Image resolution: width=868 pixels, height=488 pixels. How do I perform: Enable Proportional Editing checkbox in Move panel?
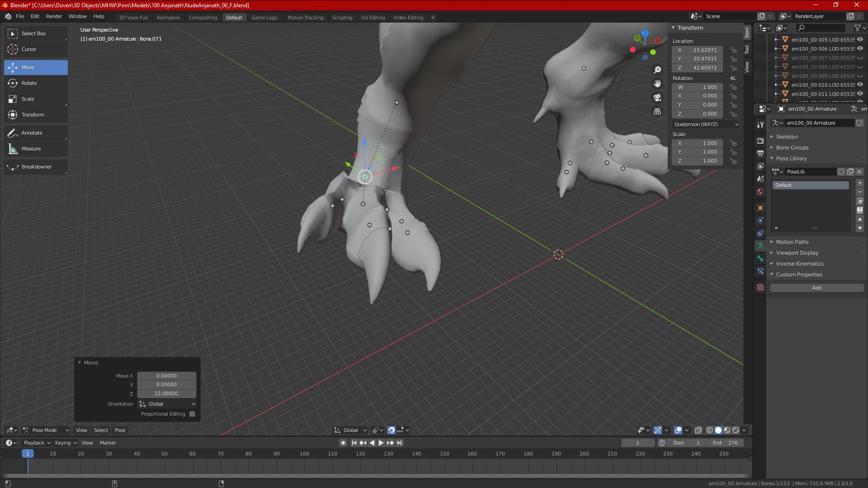192,414
